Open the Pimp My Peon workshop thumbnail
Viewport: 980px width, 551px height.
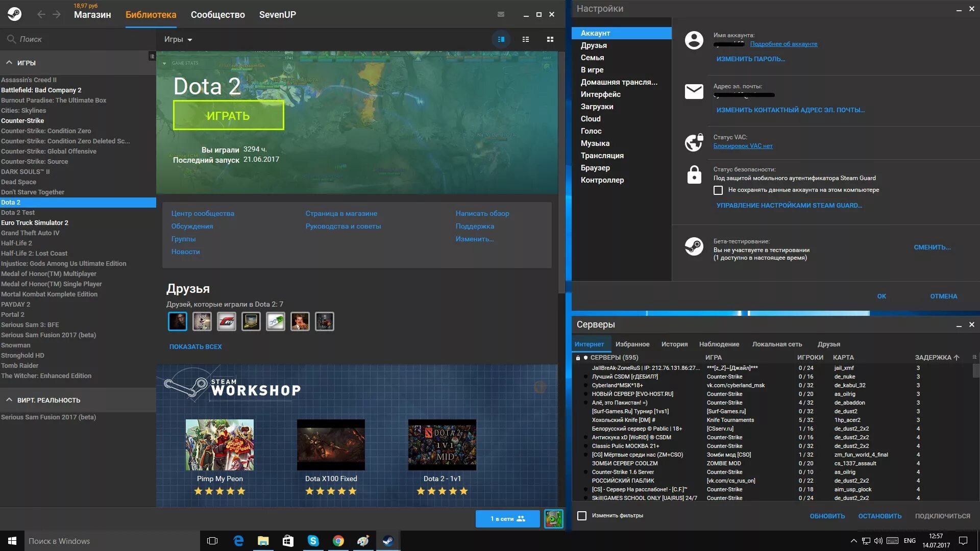pos(219,445)
